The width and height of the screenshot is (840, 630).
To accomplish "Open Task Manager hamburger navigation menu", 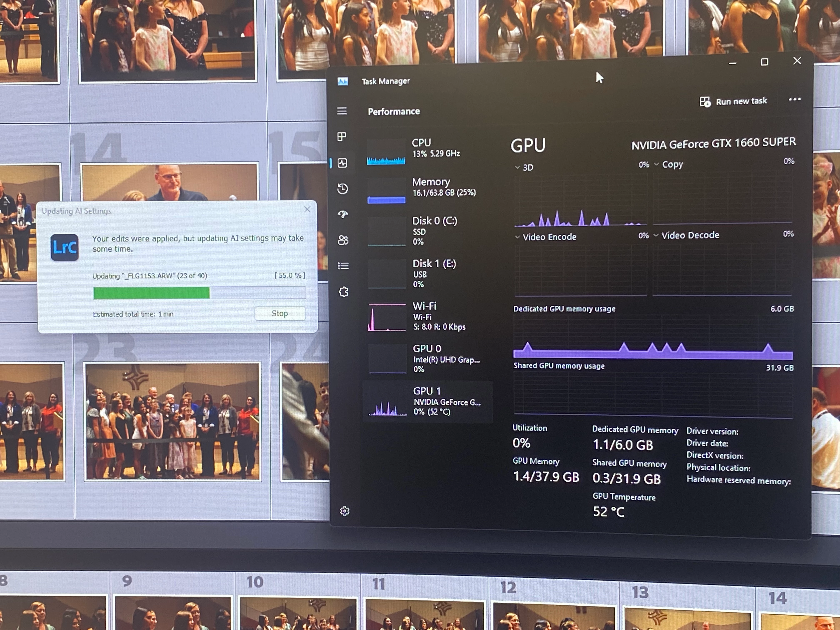I will pyautogui.click(x=342, y=111).
